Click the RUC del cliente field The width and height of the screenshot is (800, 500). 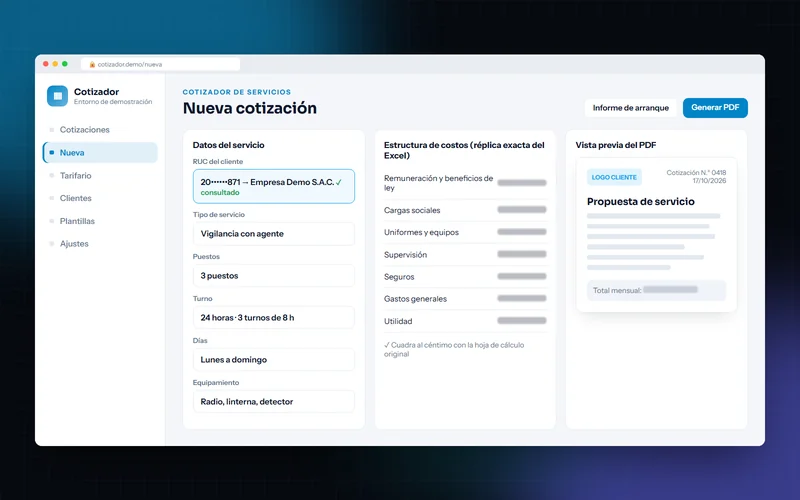(x=273, y=186)
